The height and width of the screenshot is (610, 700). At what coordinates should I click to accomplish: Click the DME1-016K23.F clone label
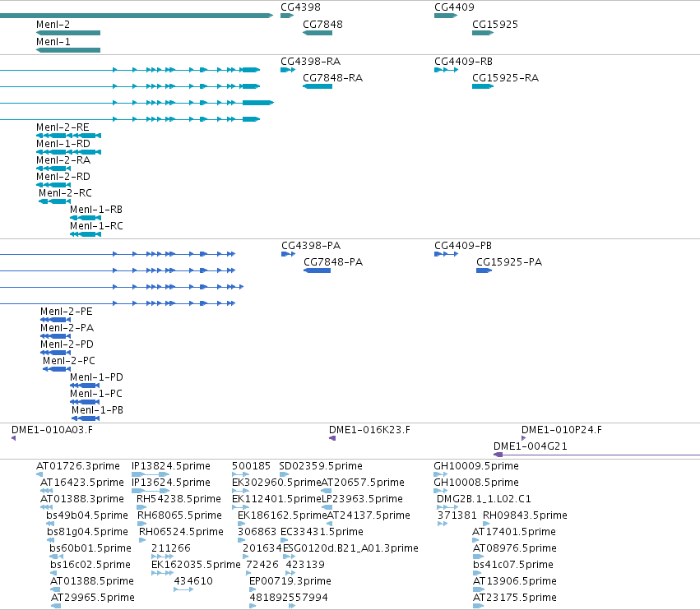pyautogui.click(x=369, y=430)
